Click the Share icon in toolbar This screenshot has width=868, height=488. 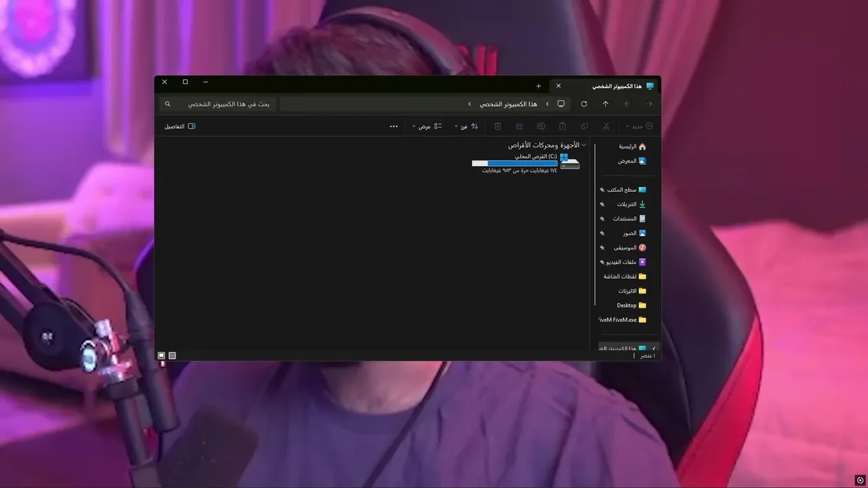[519, 126]
